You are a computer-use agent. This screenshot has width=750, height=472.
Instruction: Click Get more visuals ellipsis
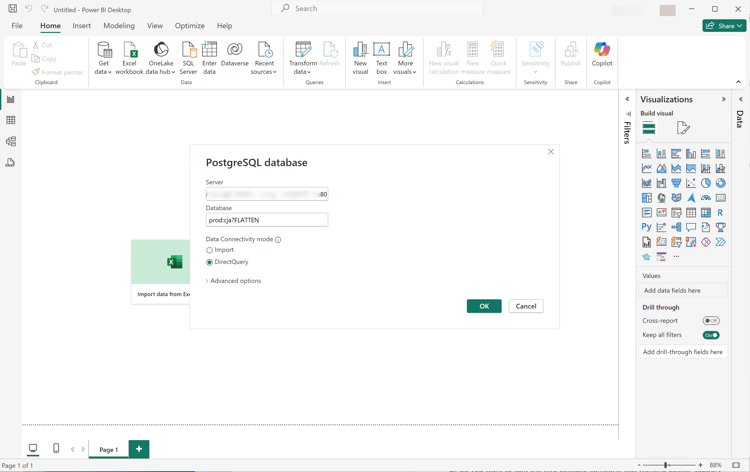click(x=676, y=257)
